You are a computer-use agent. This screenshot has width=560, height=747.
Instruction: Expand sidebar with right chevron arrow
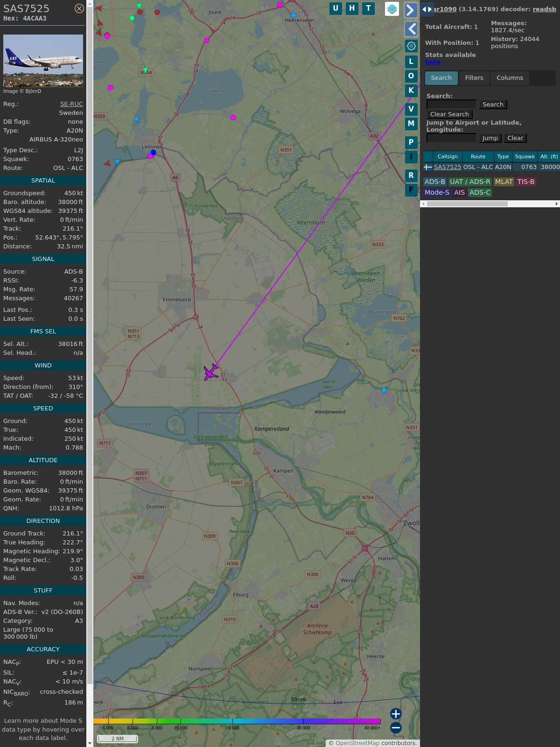point(411,10)
